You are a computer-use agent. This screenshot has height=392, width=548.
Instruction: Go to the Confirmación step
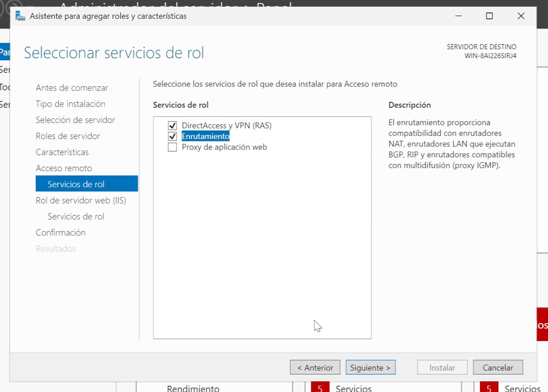click(60, 232)
